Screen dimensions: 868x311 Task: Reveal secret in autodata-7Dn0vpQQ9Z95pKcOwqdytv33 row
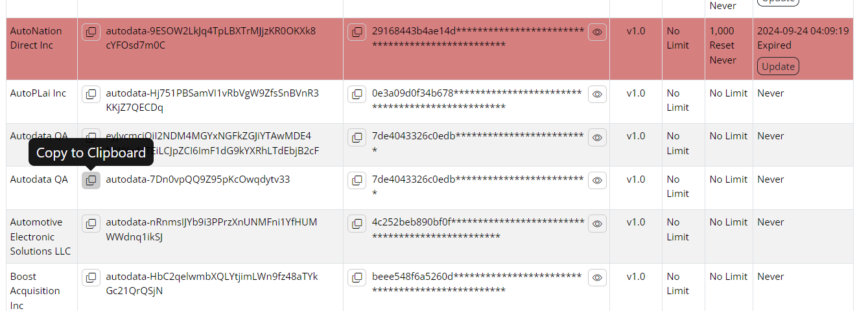pos(597,180)
